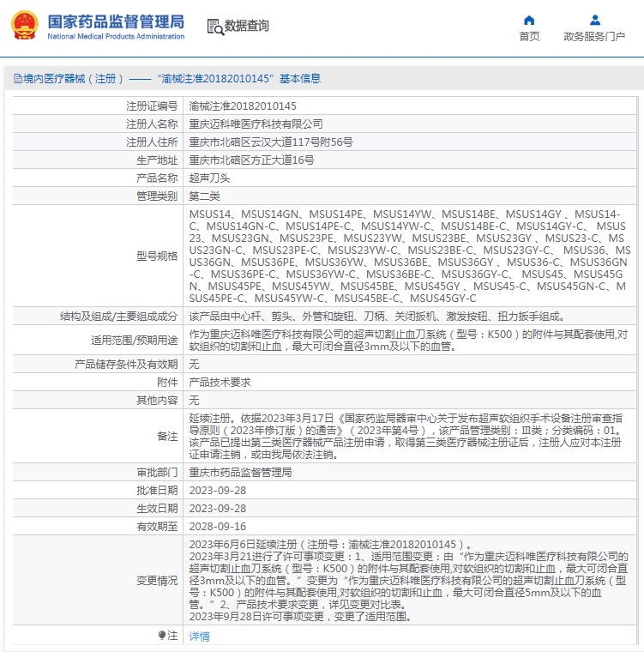Click 重庆市北碚区方正大道16号 production address

click(x=252, y=160)
